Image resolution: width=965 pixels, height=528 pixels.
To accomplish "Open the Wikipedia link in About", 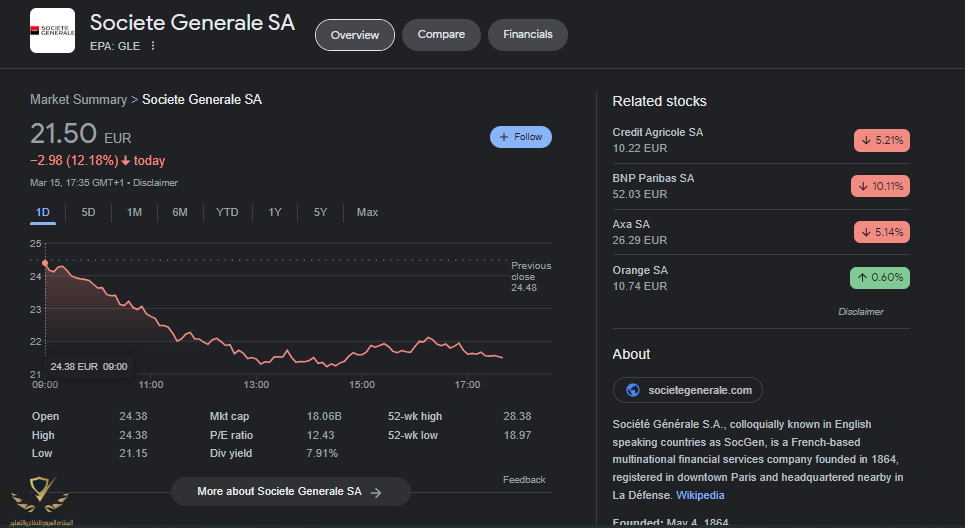I will (x=700, y=495).
